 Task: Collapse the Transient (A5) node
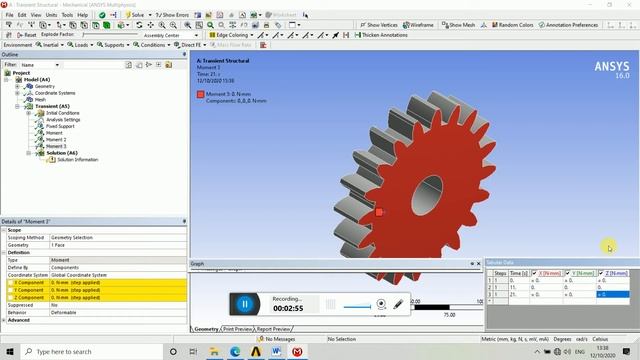click(x=17, y=107)
